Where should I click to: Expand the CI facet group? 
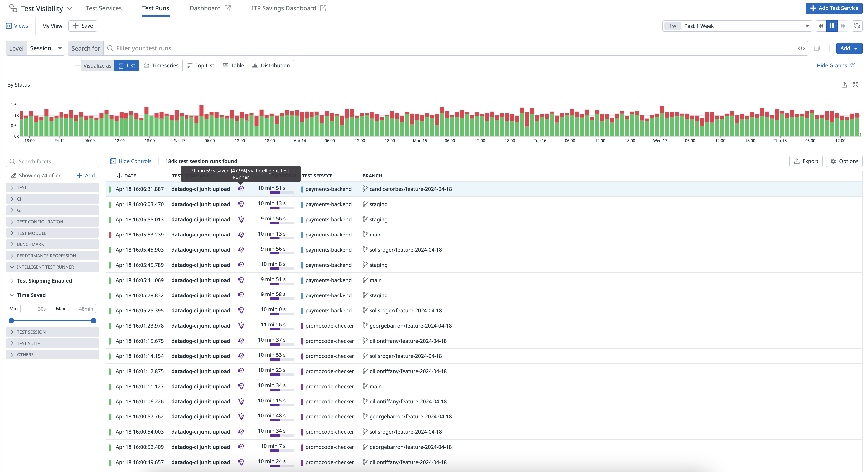click(x=53, y=199)
